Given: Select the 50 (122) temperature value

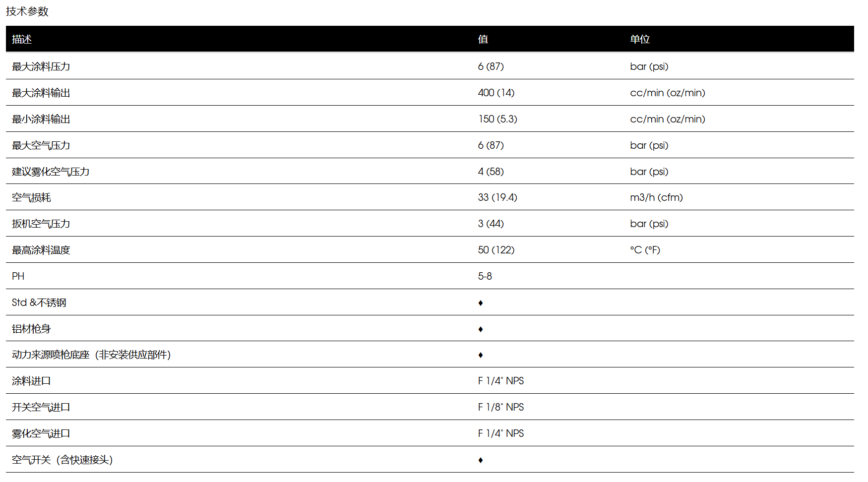Looking at the screenshot, I should [x=496, y=250].
